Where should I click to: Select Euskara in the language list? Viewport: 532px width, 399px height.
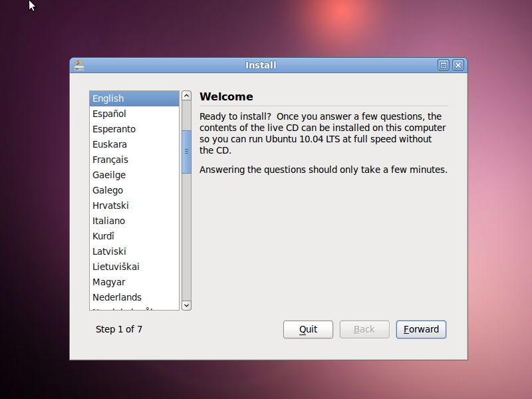tap(110, 144)
